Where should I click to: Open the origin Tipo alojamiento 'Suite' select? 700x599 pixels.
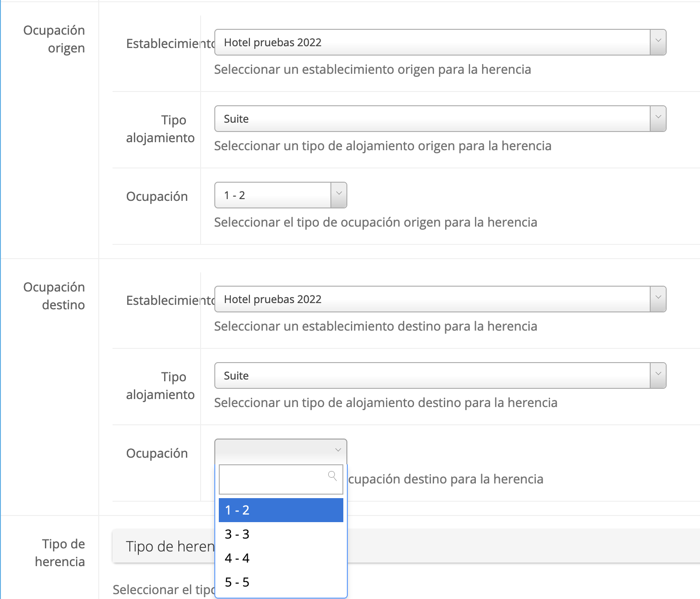click(x=431, y=119)
